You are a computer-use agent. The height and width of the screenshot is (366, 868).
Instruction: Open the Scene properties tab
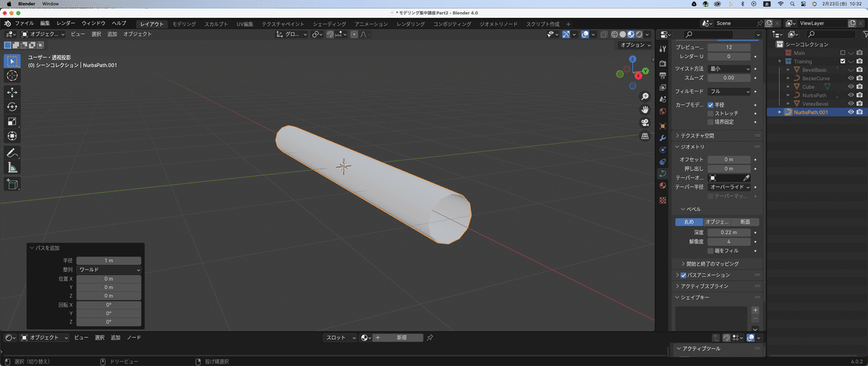pyautogui.click(x=663, y=100)
